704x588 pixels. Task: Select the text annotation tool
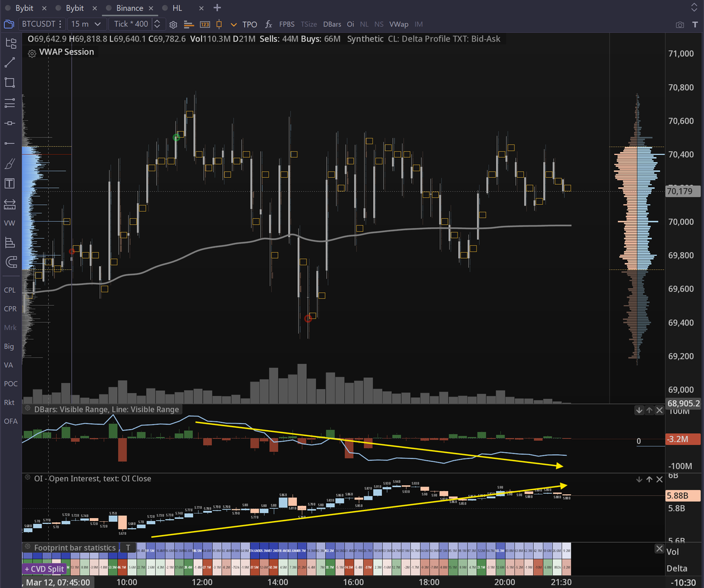[x=10, y=184]
